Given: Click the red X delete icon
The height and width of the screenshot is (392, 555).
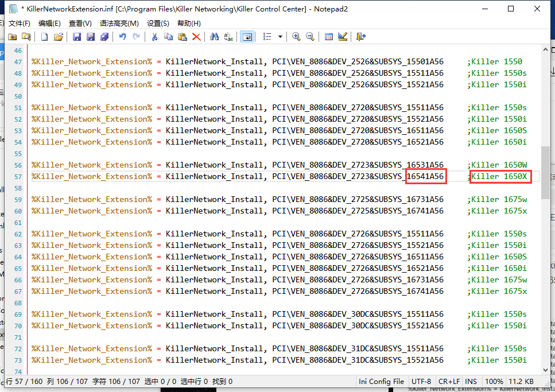Looking at the screenshot, I should [196, 37].
